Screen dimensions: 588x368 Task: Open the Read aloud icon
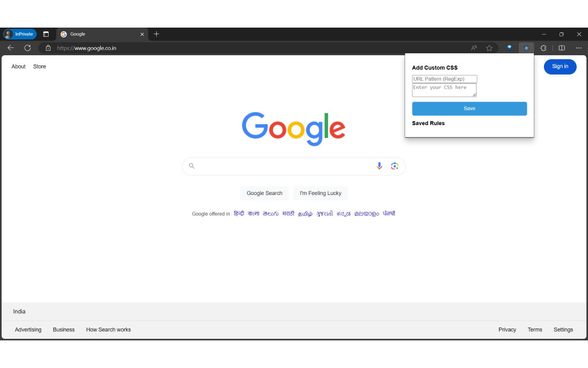click(474, 48)
